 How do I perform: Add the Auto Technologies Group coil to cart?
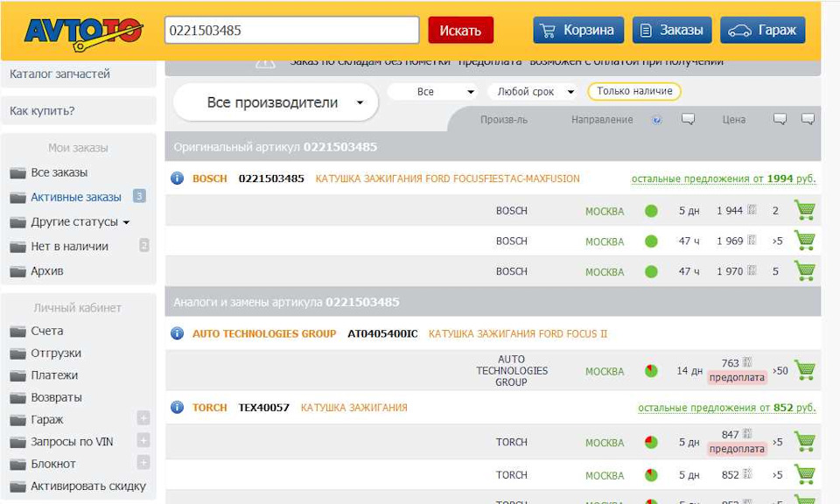pyautogui.click(x=804, y=371)
